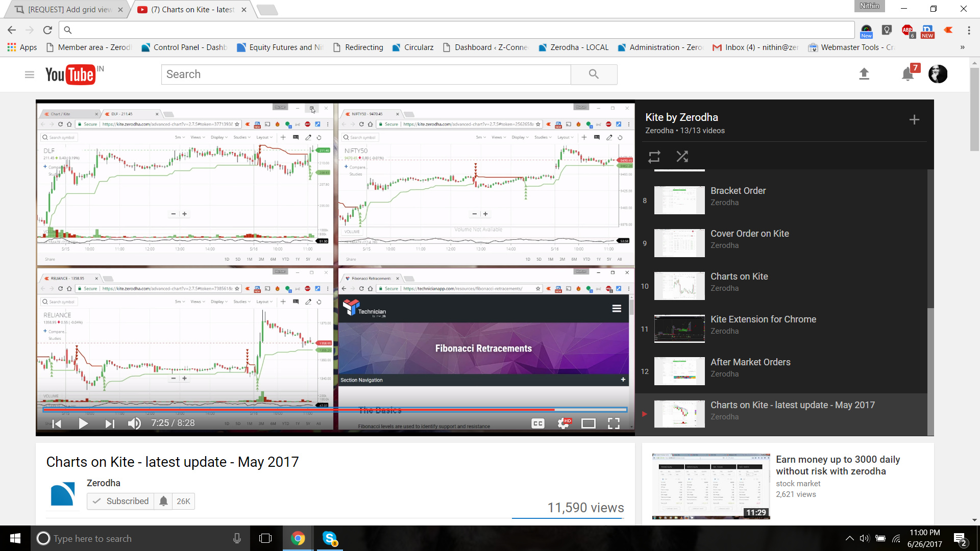Click the volume speaker icon
Screen dimensions: 980x551
[134, 423]
